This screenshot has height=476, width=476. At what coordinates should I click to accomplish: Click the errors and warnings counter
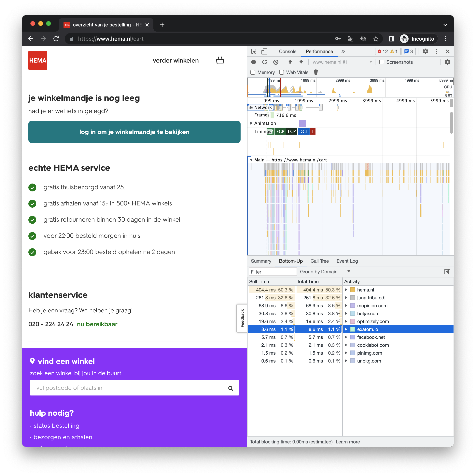click(388, 51)
